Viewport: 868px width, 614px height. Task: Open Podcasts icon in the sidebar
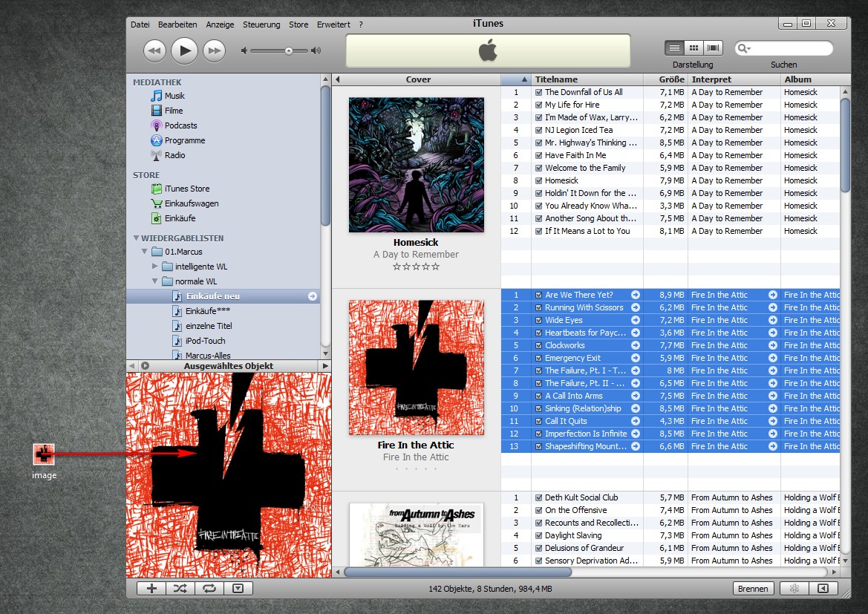pos(157,125)
